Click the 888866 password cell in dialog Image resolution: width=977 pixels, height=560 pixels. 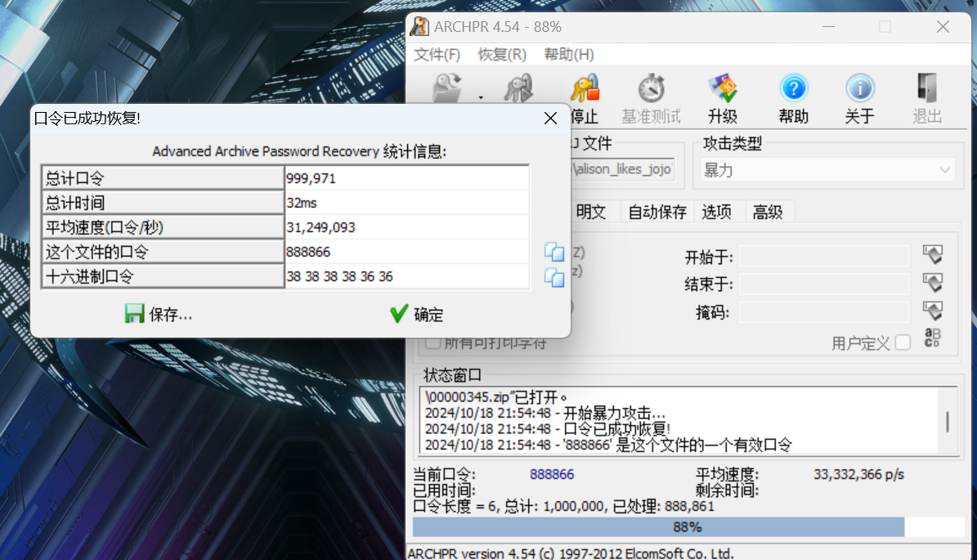click(407, 253)
